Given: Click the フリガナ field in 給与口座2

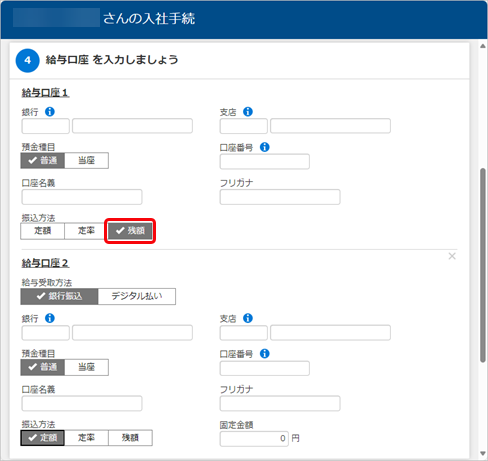Looking at the screenshot, I should (280, 403).
